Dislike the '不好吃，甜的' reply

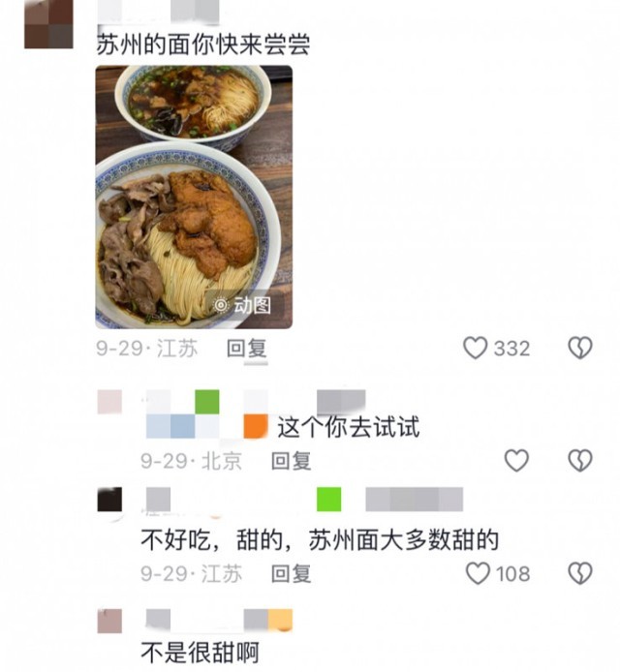click(580, 573)
